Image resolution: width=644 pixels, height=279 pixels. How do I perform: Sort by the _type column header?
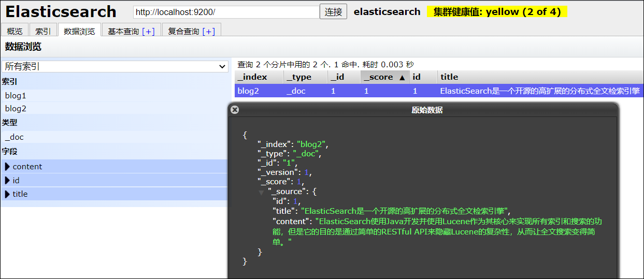coord(306,77)
